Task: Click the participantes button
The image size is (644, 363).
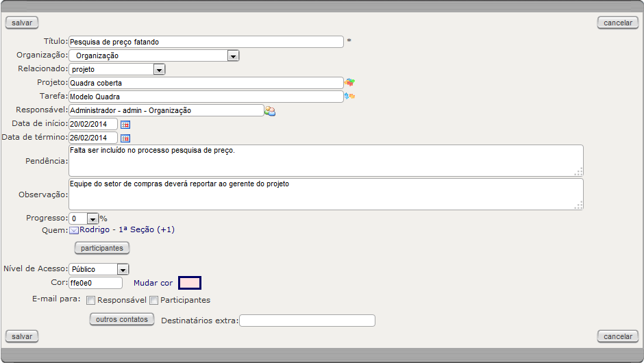Action: 101,247
